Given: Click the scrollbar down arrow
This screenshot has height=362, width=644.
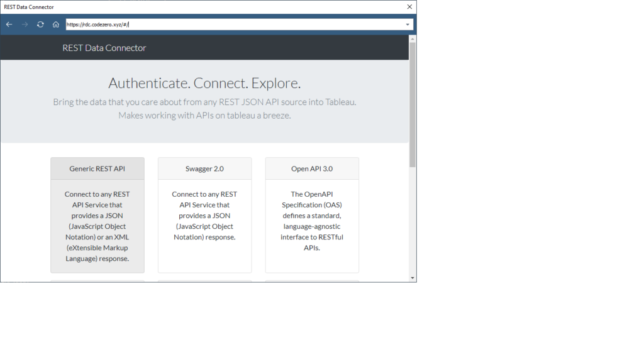Looking at the screenshot, I should [413, 277].
